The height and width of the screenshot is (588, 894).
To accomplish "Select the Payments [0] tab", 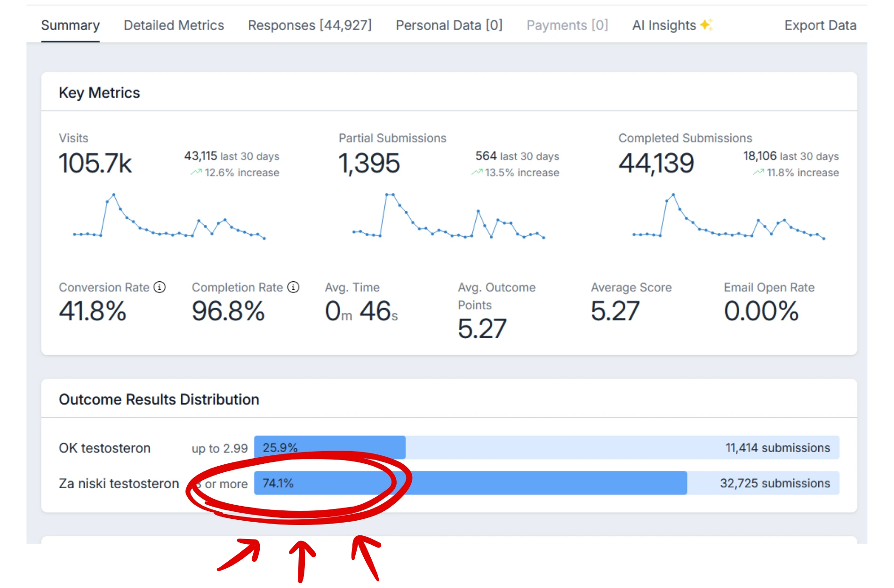I will tap(567, 25).
